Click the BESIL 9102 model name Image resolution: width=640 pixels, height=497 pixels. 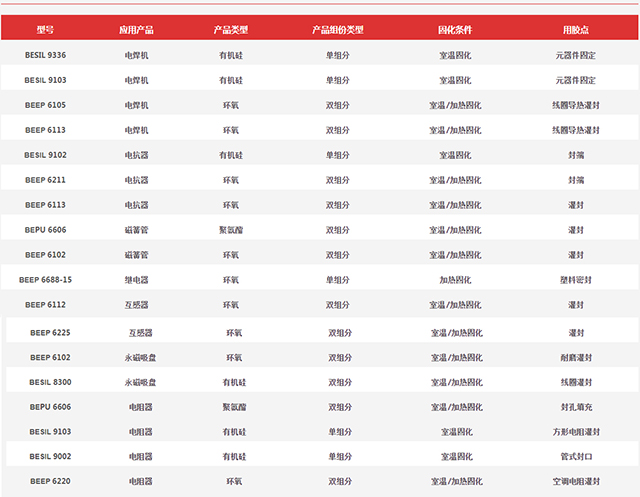pos(45,155)
